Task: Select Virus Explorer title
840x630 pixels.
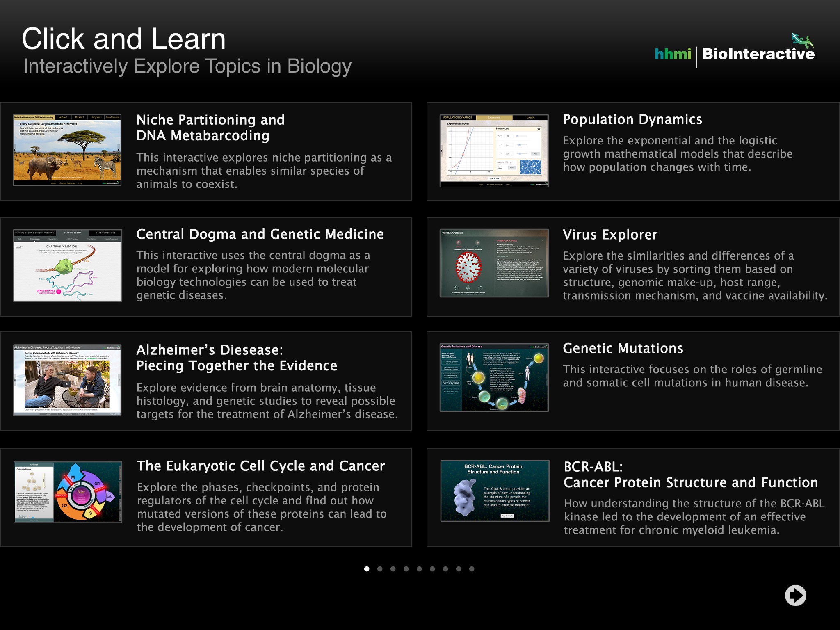Action: tap(610, 235)
